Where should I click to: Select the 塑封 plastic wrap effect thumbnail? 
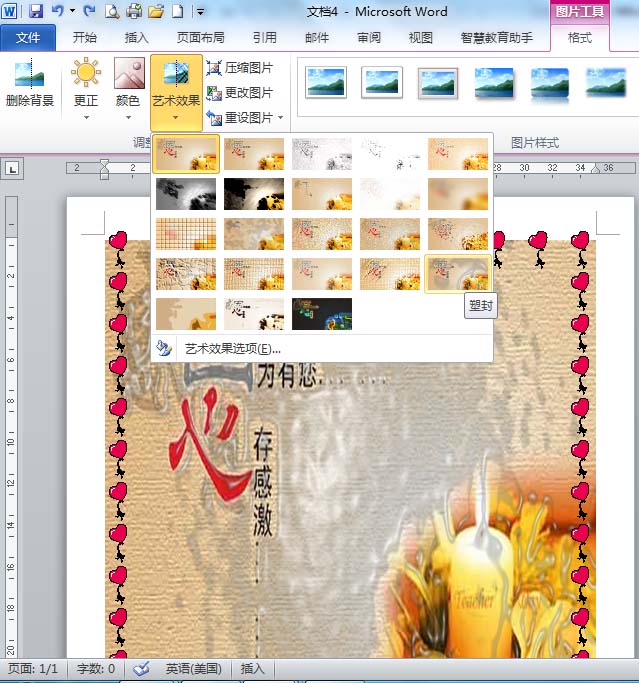point(457,273)
